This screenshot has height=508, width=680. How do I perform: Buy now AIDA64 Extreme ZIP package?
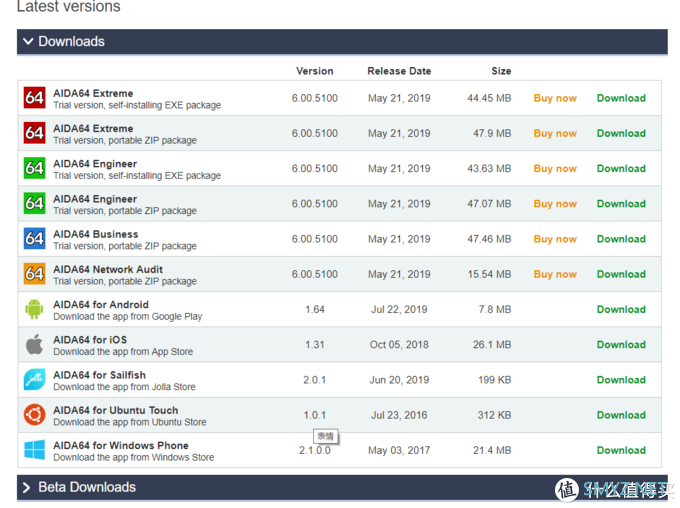point(555,134)
